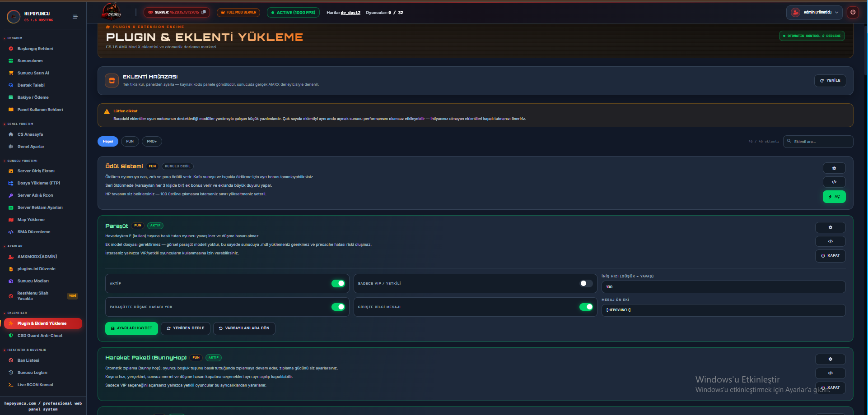Select the FUN filter tab
The image size is (868, 415).
(x=130, y=141)
